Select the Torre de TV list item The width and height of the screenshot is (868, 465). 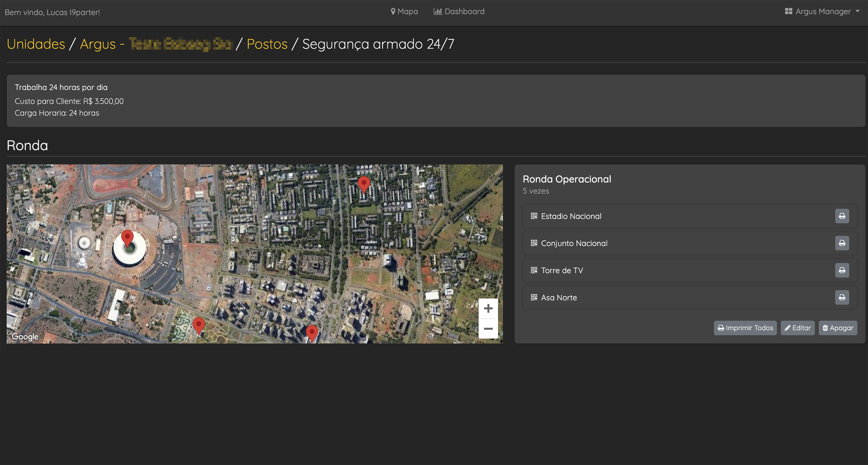(562, 270)
